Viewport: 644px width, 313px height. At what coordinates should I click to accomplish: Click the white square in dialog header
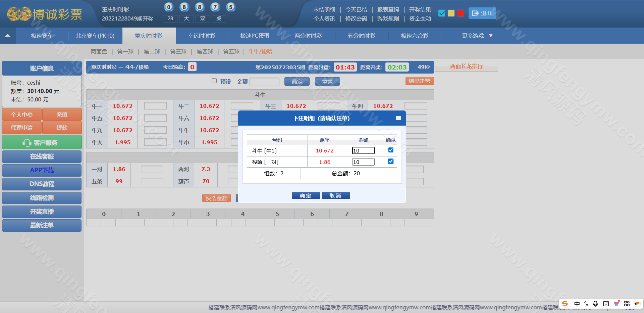398,118
